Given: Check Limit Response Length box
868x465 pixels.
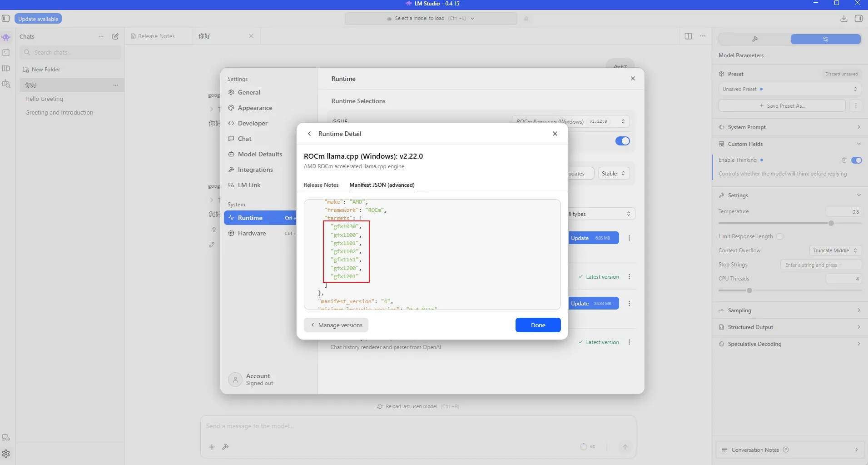Looking at the screenshot, I should [x=780, y=236].
